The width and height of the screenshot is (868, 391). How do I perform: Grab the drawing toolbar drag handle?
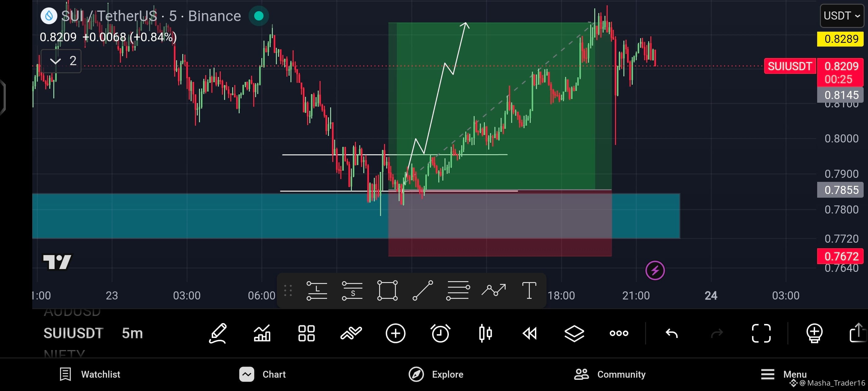[x=288, y=290]
